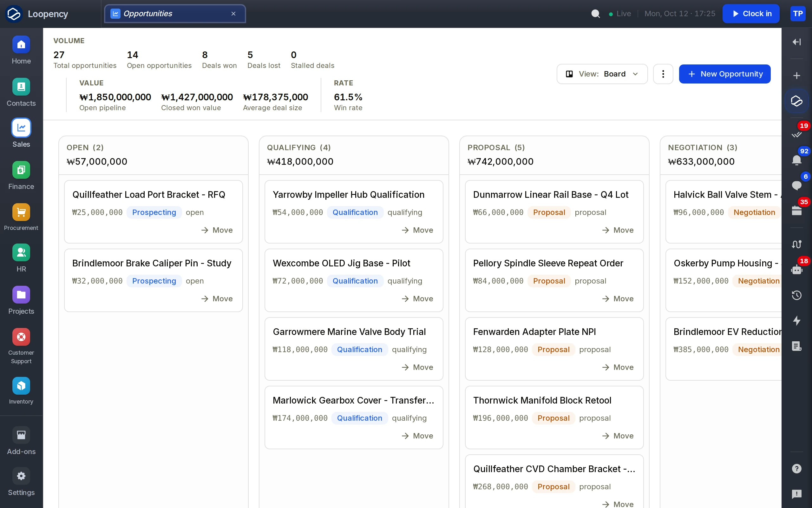Move the Thornwick Manifold Block Retool deal
The height and width of the screenshot is (508, 812).
click(618, 436)
